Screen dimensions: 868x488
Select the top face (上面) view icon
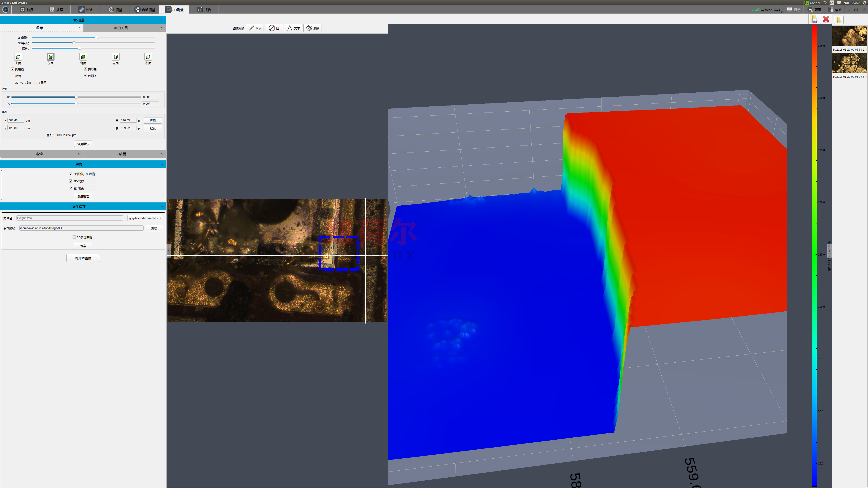18,57
